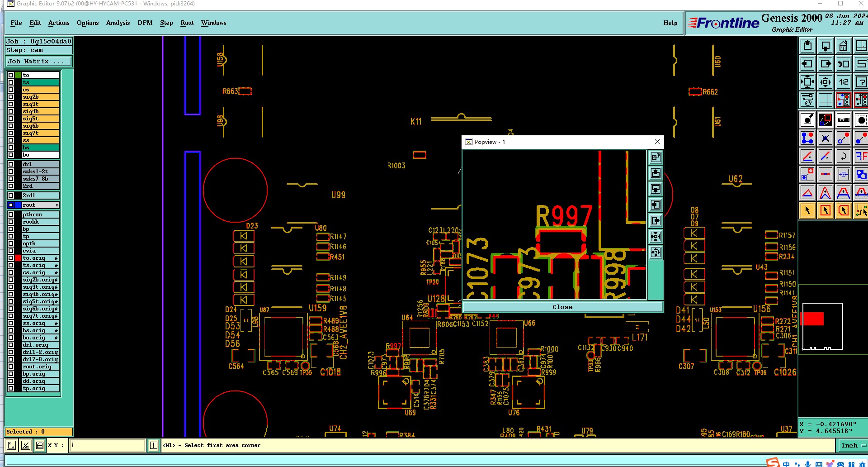Select the polygon select pointer tool

844,210
